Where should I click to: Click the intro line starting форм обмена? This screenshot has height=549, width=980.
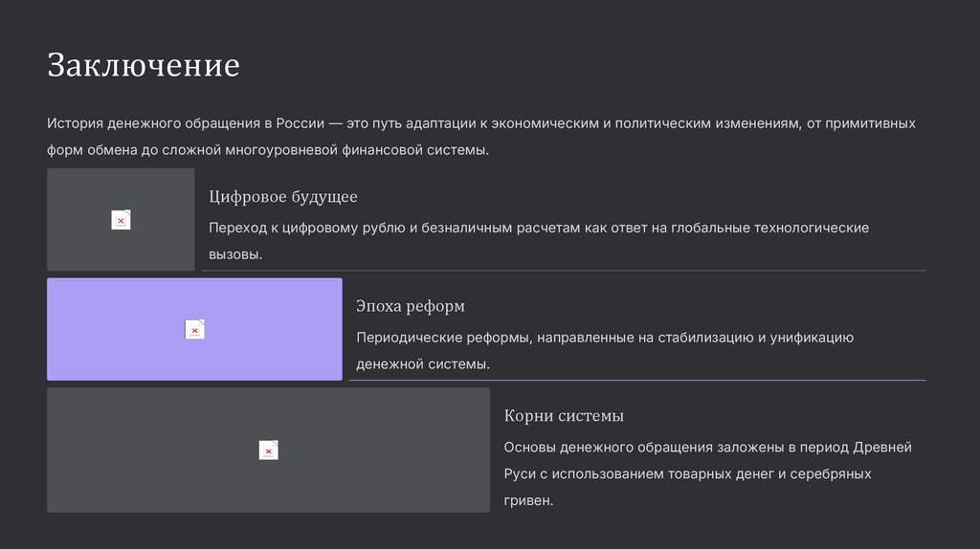click(268, 150)
